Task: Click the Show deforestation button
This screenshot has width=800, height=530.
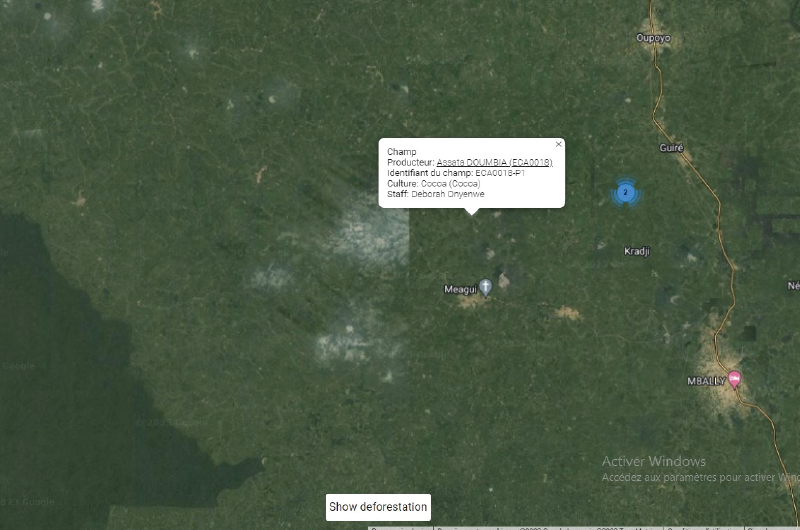Action: point(378,507)
